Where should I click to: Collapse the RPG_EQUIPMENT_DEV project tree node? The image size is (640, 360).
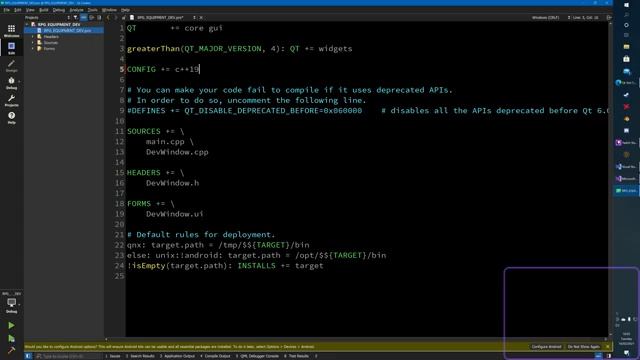pos(27,24)
